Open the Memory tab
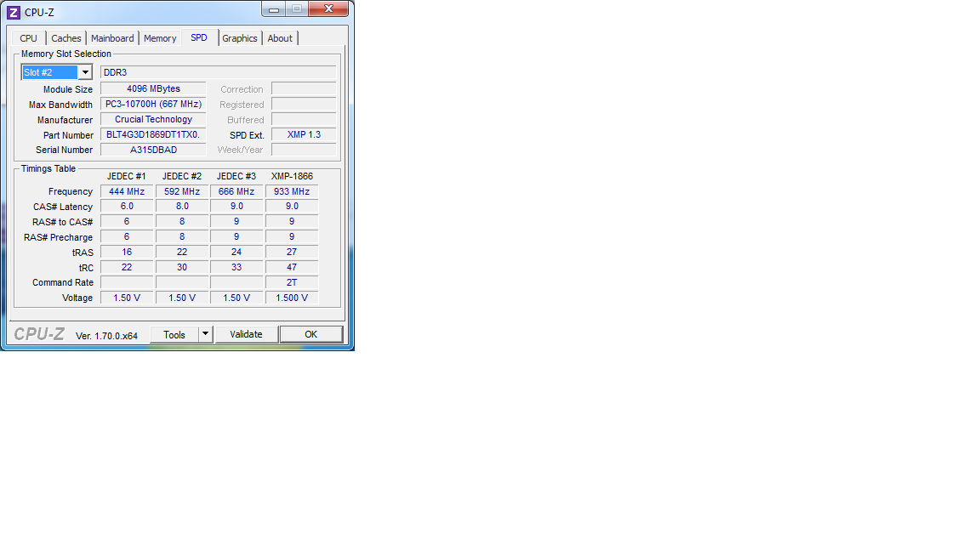This screenshot has height=551, width=980. 160,38
